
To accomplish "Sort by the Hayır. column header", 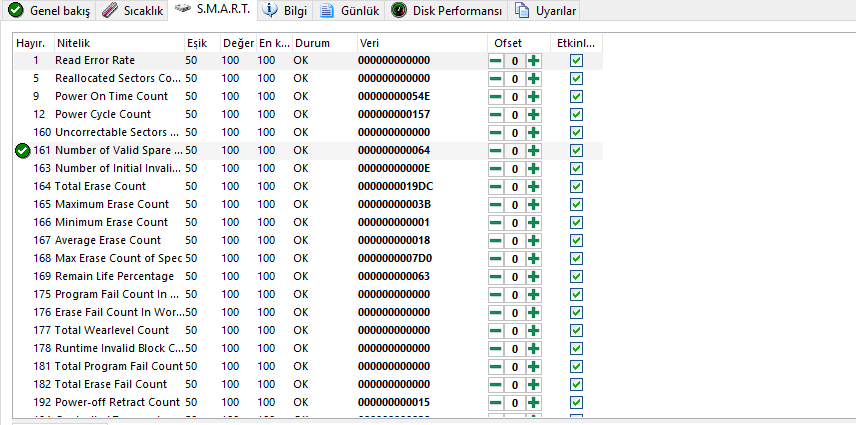I will click(33, 43).
